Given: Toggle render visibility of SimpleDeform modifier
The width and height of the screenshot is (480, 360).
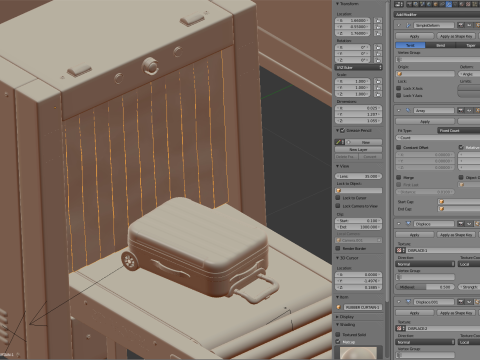Looking at the screenshot, I should coord(461,25).
